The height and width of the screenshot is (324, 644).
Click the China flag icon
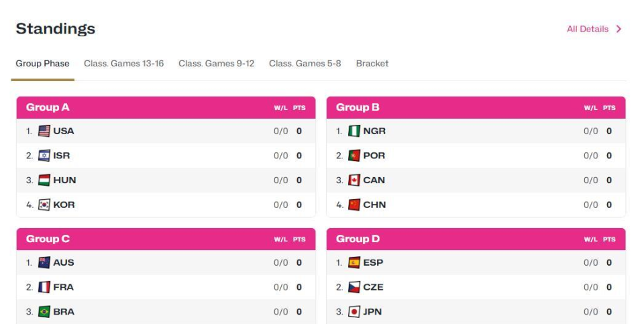[x=354, y=205]
